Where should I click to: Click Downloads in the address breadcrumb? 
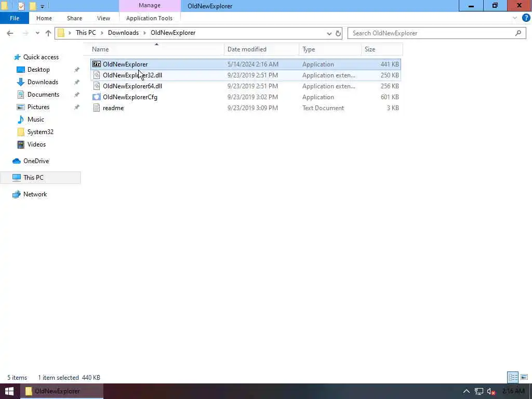coord(123,33)
